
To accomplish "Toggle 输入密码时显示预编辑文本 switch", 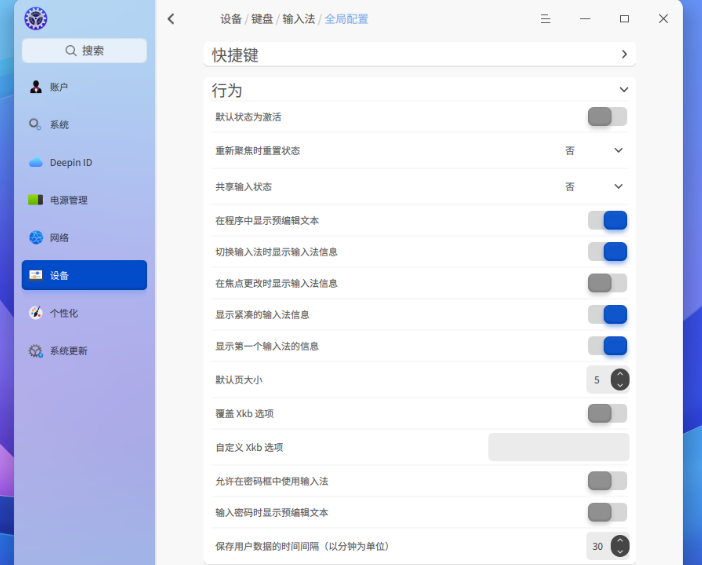I will point(607,512).
